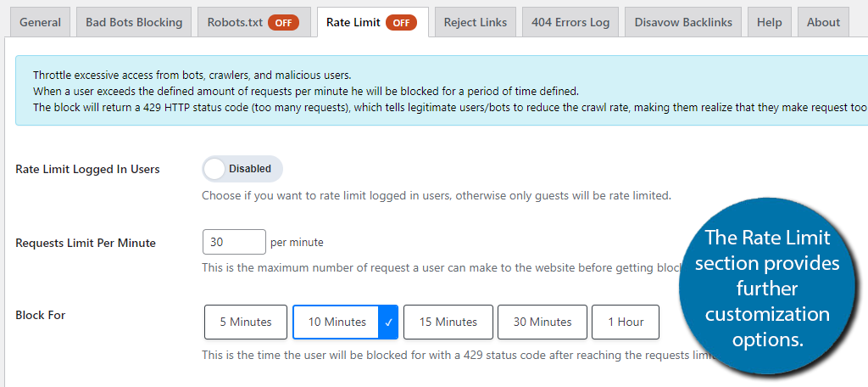Set block duration to 1 Hour

[625, 322]
